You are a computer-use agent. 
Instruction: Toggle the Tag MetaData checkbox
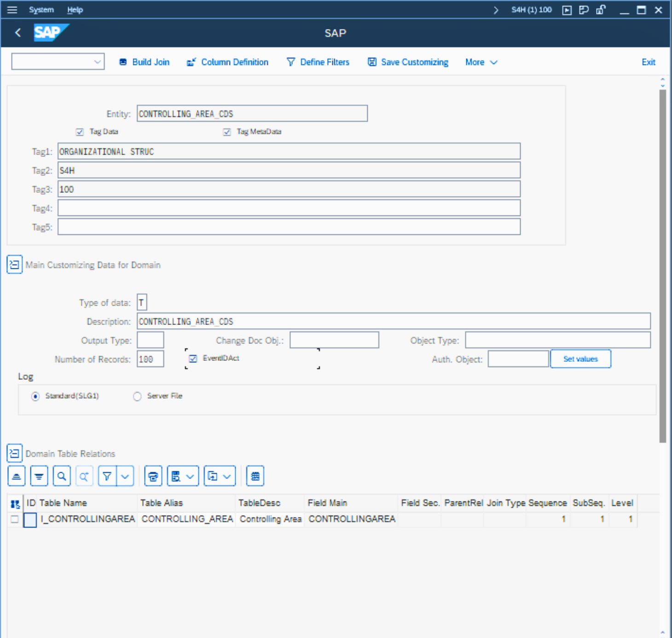227,132
